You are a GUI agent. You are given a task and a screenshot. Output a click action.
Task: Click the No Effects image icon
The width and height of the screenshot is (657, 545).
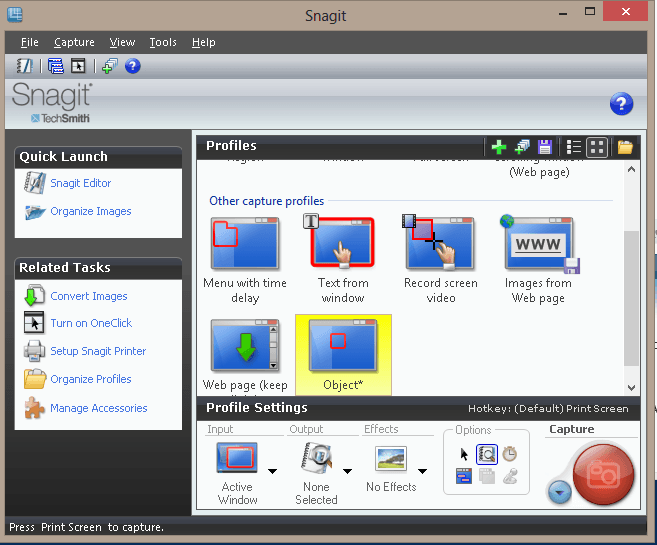[x=391, y=459]
